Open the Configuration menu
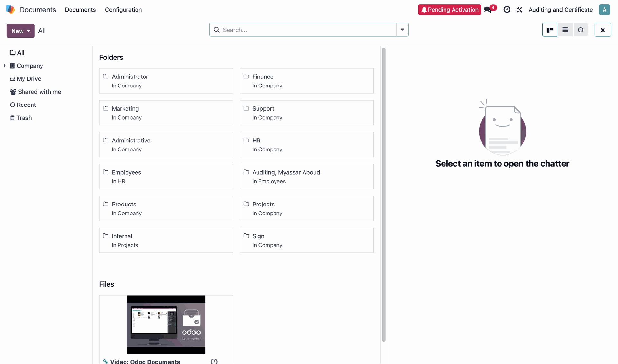The width and height of the screenshot is (618, 364). click(x=123, y=10)
